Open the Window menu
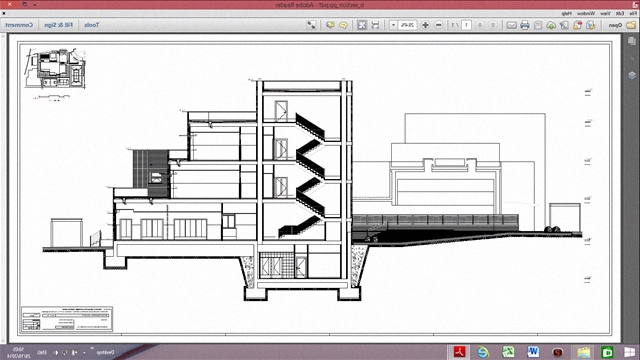 tap(586, 13)
